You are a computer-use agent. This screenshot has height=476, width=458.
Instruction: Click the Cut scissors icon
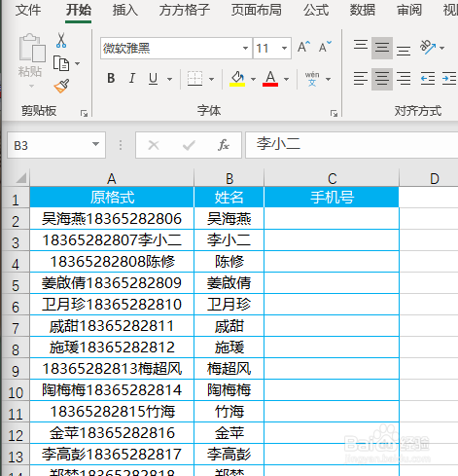61,41
